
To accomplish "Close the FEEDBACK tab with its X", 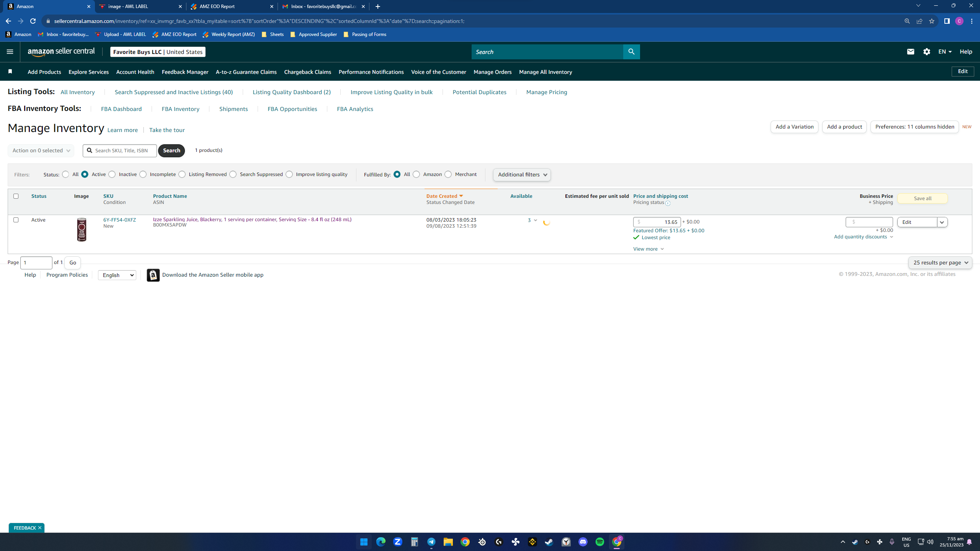I will click(x=40, y=528).
